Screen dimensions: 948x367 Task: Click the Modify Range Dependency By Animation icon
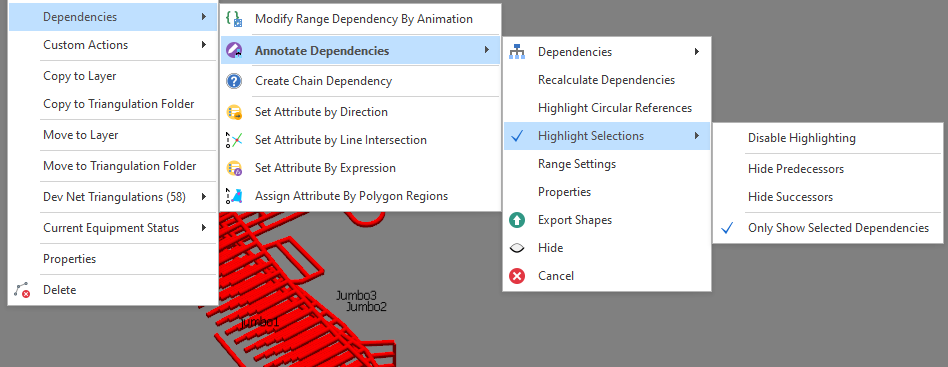234,19
